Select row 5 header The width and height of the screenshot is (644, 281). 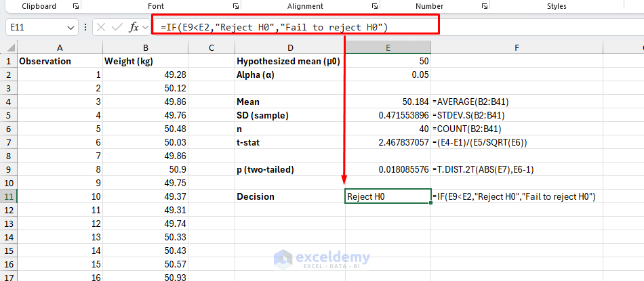[x=9, y=115]
